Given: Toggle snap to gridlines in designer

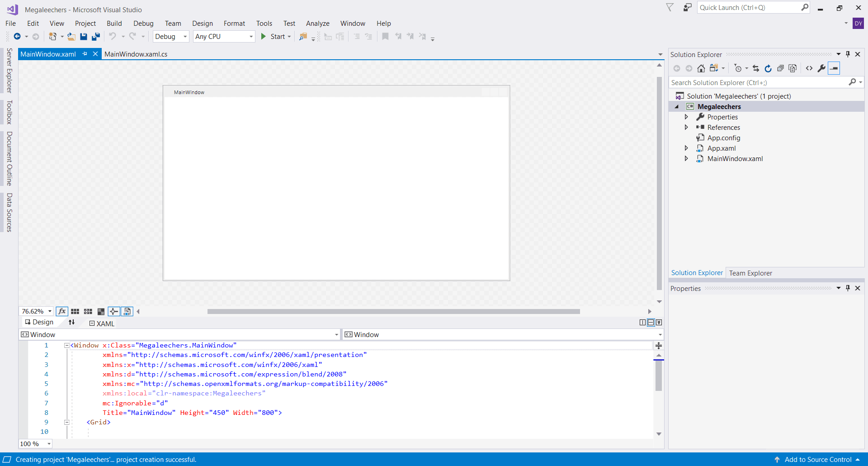Looking at the screenshot, I should click(88, 311).
